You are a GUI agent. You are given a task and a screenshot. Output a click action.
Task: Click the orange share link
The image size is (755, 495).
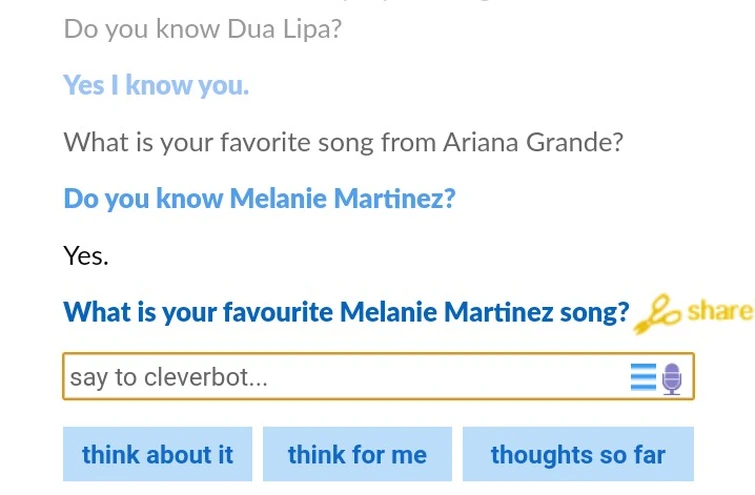(719, 310)
